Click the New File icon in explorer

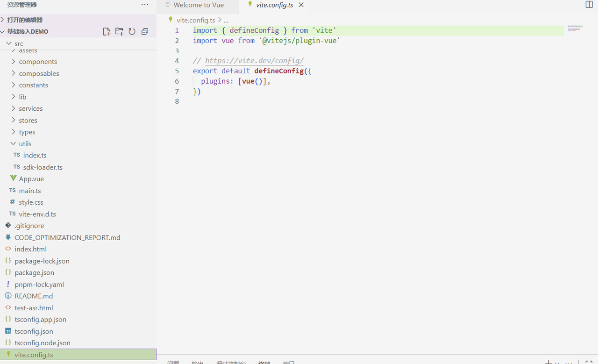pos(107,32)
